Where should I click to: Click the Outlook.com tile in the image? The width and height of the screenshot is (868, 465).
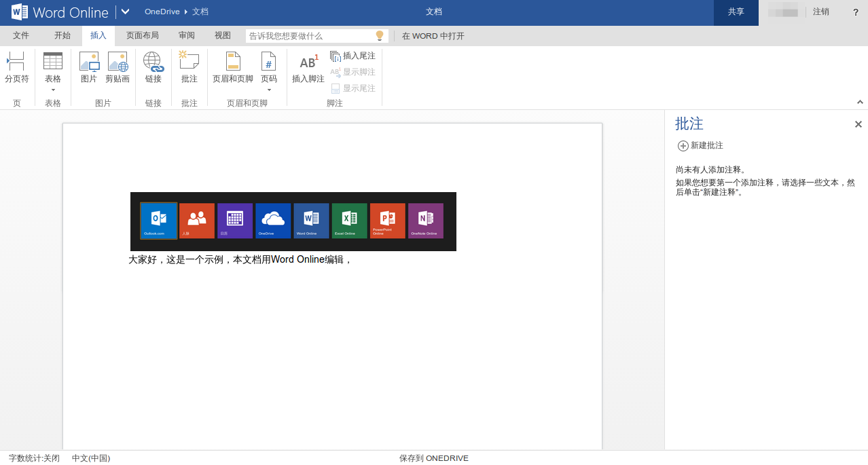click(159, 221)
